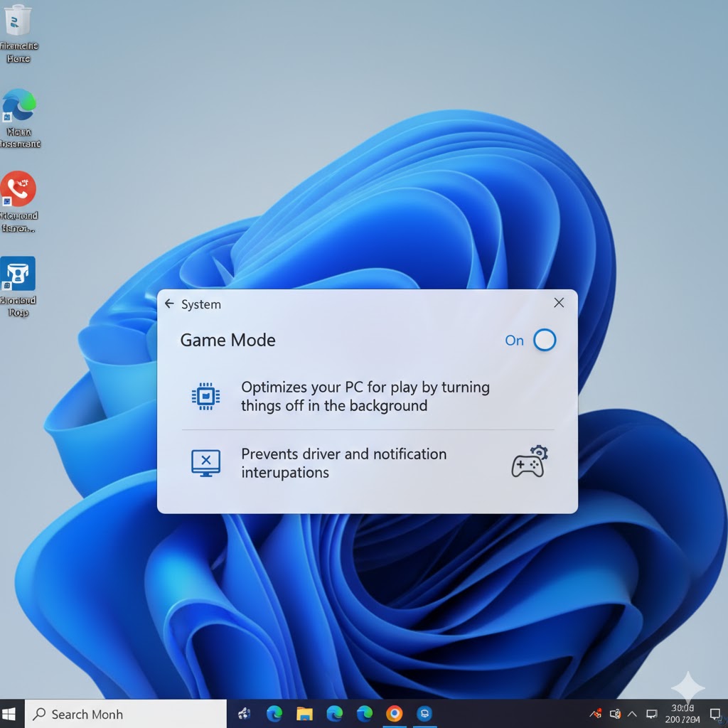Click the speaker icon in system tray
The image size is (728, 728).
615,714
